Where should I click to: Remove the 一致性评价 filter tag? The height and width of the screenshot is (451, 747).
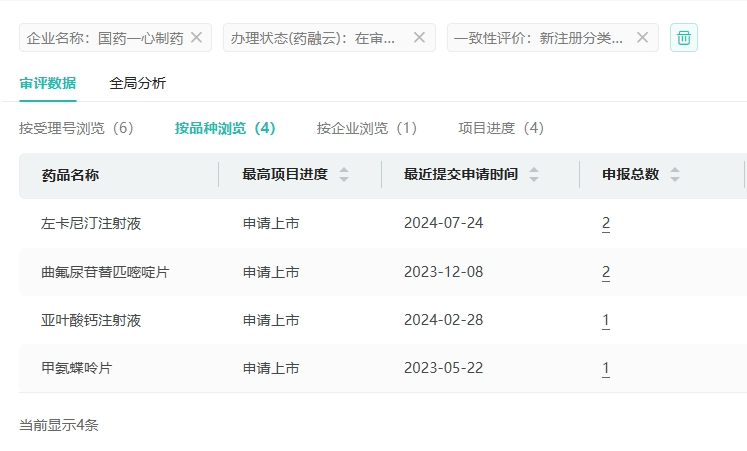(642, 38)
